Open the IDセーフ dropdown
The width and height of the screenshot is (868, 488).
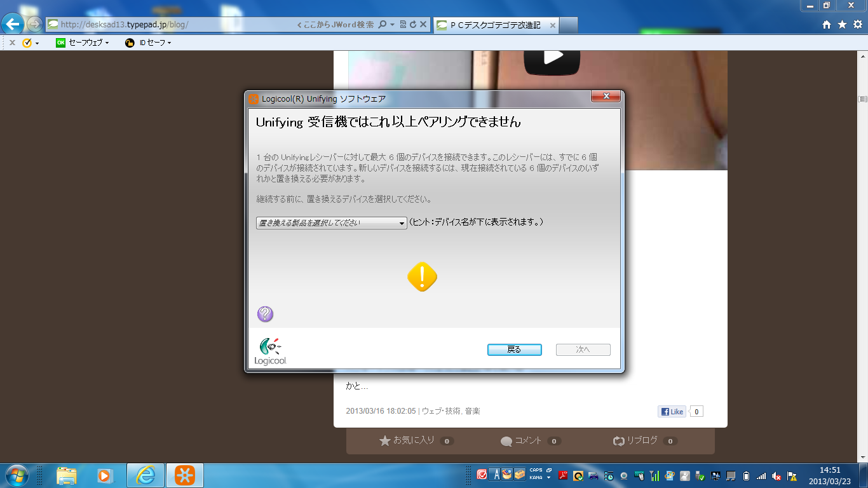click(x=148, y=43)
